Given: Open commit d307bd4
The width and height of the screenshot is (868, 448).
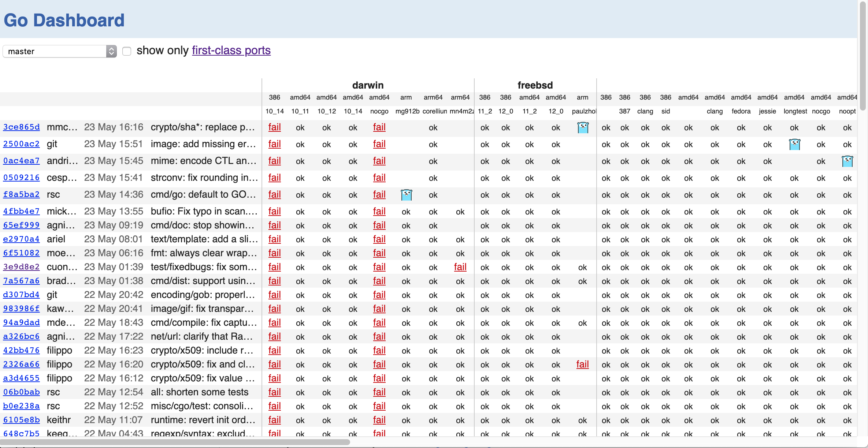Looking at the screenshot, I should coord(21,295).
